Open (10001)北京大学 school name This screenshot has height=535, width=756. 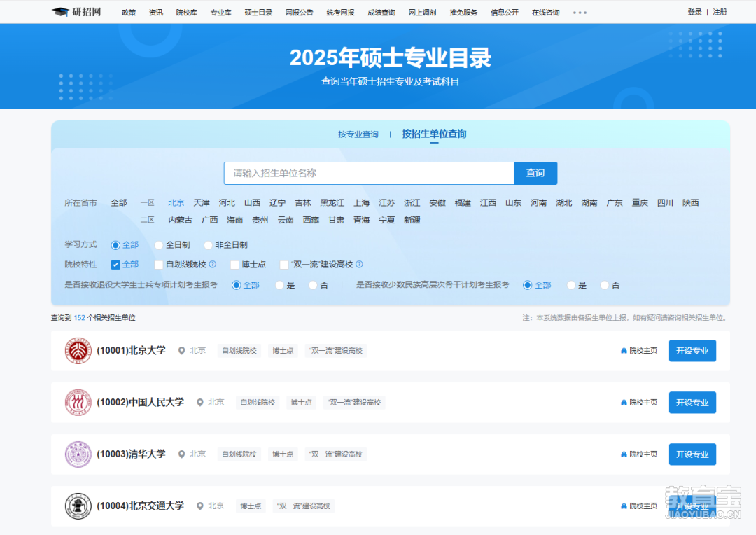click(x=131, y=351)
